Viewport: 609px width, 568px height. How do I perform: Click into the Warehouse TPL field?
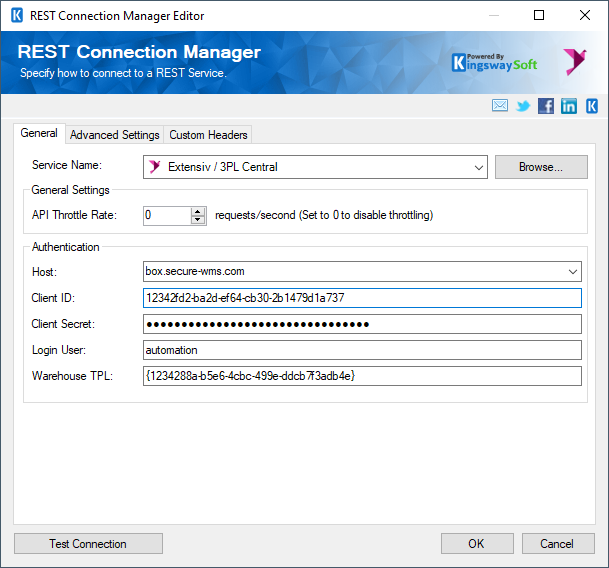pyautogui.click(x=362, y=376)
